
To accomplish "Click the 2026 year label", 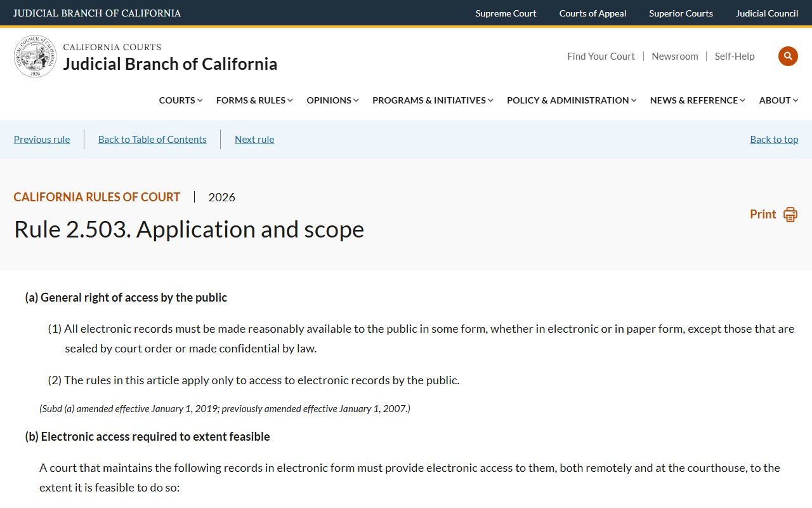I will click(x=221, y=197).
